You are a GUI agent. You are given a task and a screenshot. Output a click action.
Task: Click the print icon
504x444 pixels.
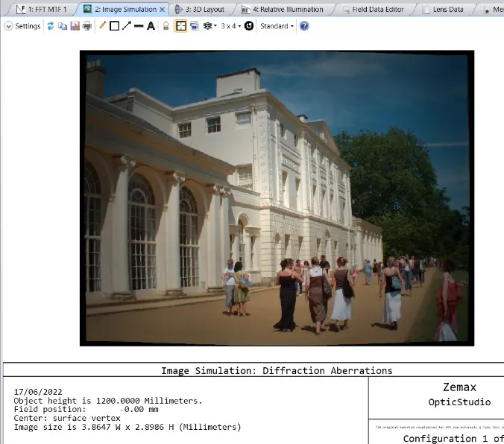click(86, 26)
